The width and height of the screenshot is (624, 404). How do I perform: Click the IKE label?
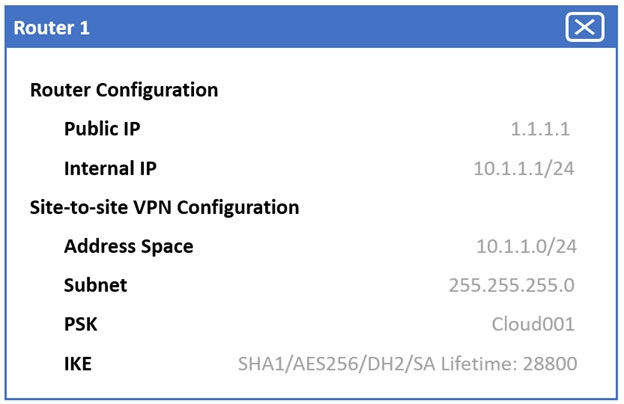coord(77,363)
